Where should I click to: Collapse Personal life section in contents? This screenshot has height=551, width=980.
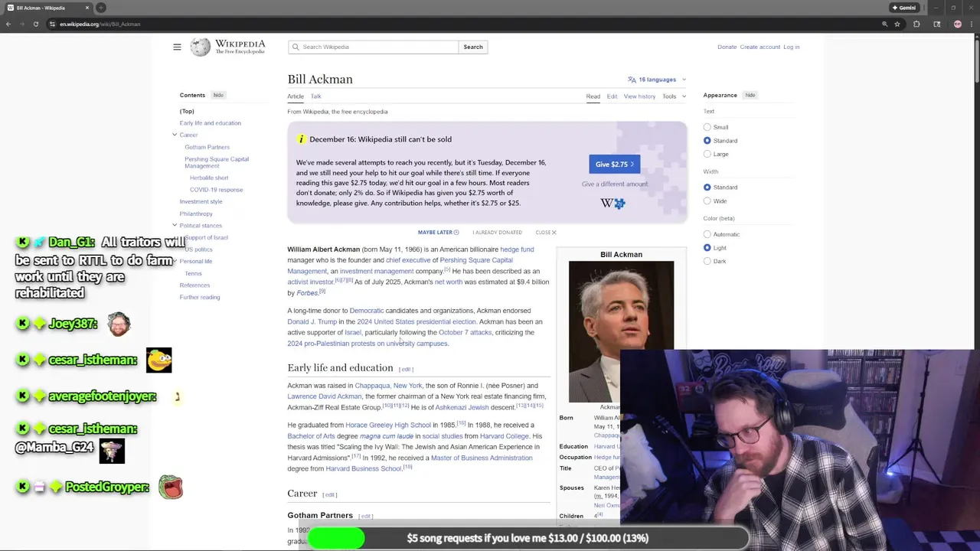[175, 261]
